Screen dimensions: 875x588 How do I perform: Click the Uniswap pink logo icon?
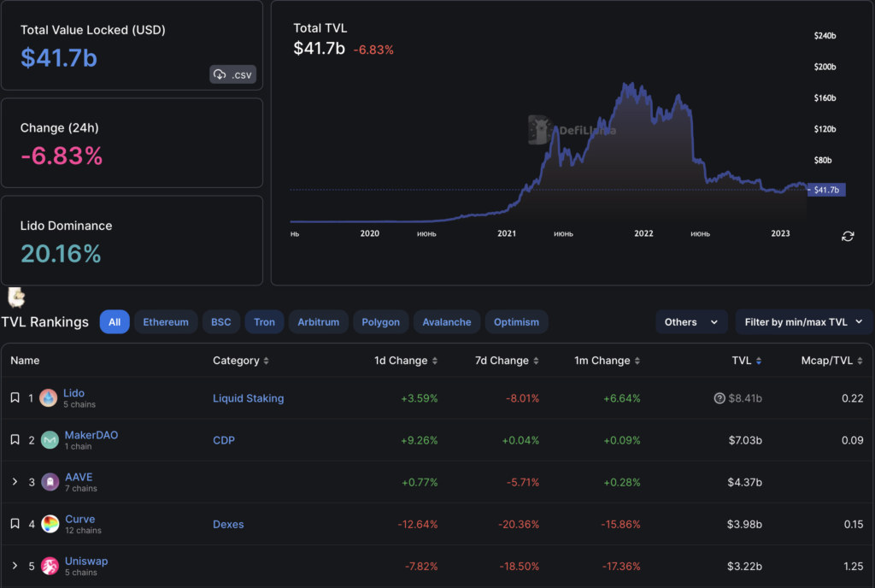click(x=50, y=566)
